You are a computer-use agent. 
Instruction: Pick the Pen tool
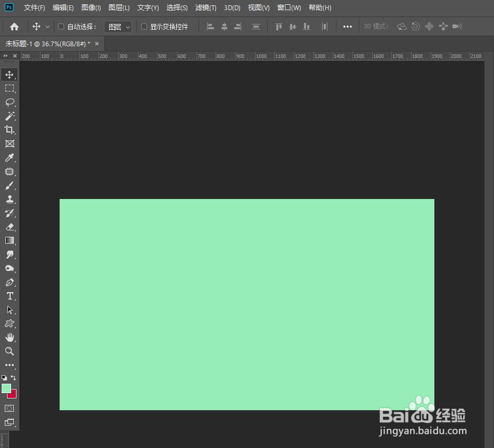click(x=10, y=282)
